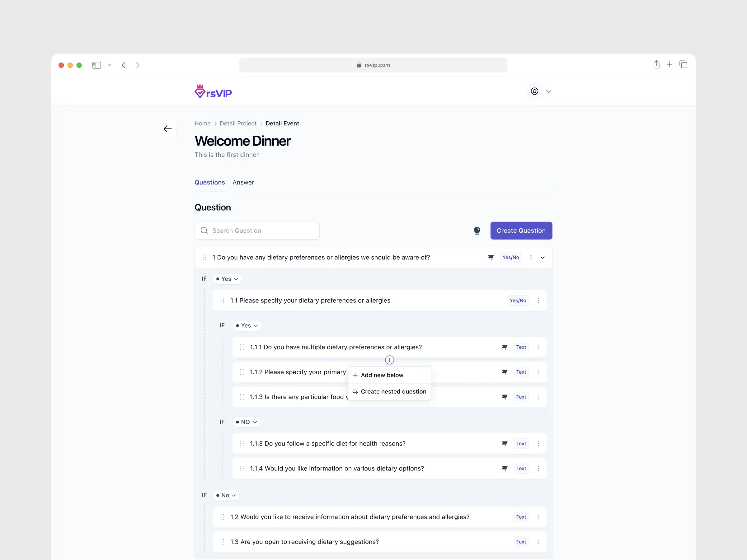This screenshot has height=560, width=747.
Task: Collapse question 1 with chevron
Action: pyautogui.click(x=543, y=257)
